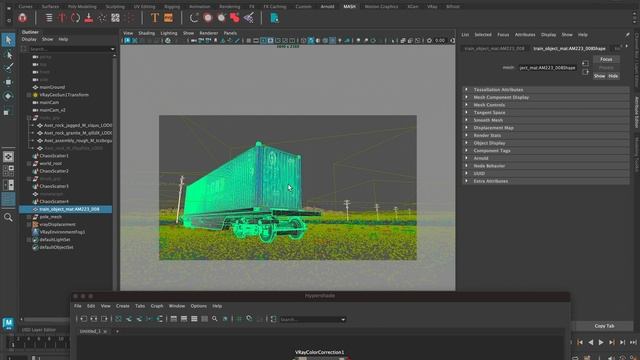This screenshot has height=360, width=640.
Task: Toggle Hypershade grid display icon
Action: pyautogui.click(x=239, y=319)
